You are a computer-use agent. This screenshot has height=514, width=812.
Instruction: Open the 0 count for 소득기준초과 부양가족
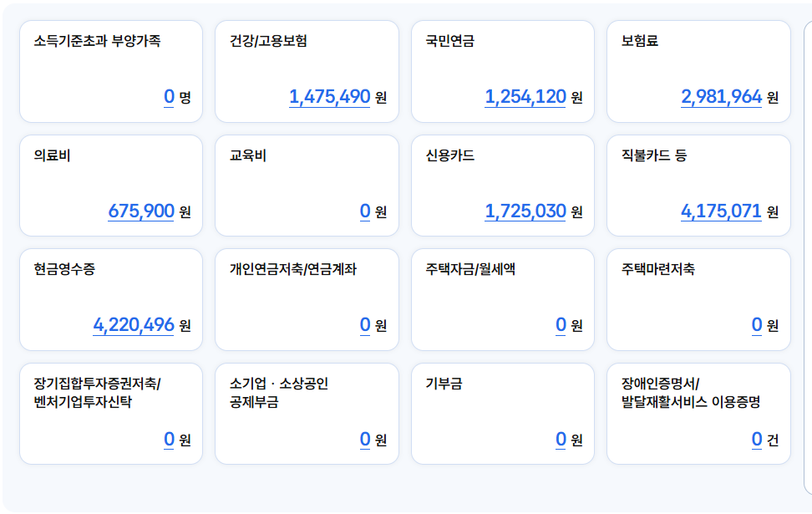coord(169,97)
